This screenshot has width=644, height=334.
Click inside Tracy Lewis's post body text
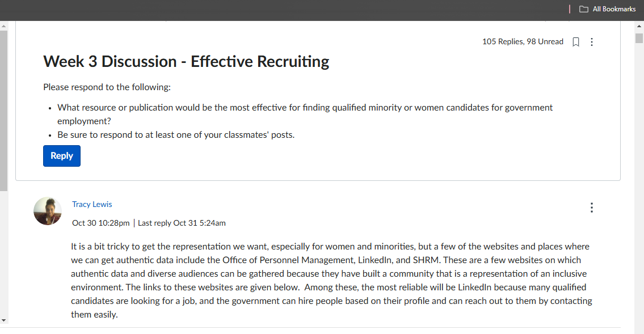pyautogui.click(x=331, y=280)
